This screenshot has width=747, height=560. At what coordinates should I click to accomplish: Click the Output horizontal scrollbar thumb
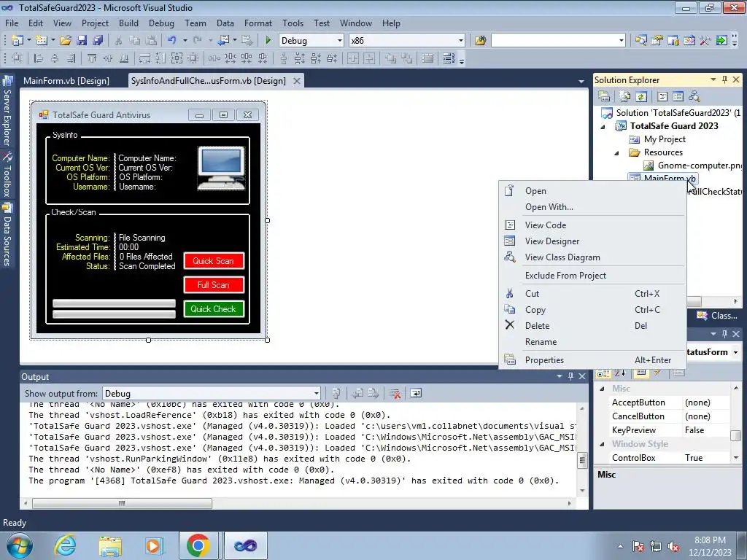pos(122,503)
